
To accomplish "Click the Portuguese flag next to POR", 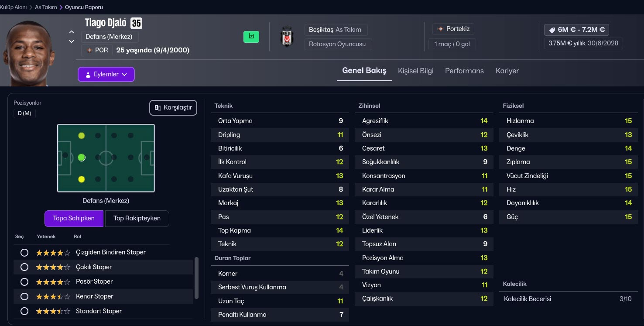I will pos(89,50).
